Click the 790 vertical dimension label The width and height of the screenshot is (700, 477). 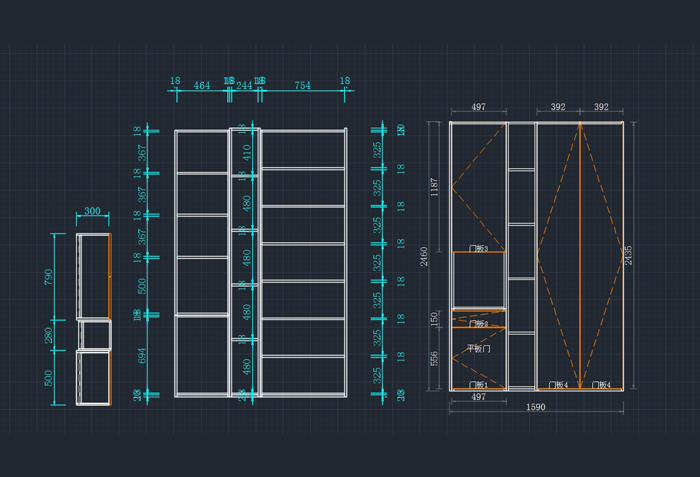48,277
